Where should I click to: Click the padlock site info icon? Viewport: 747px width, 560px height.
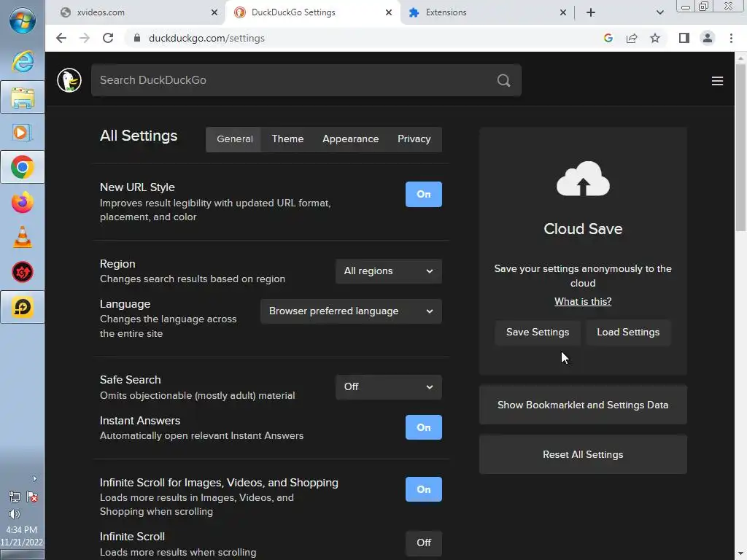(x=137, y=38)
